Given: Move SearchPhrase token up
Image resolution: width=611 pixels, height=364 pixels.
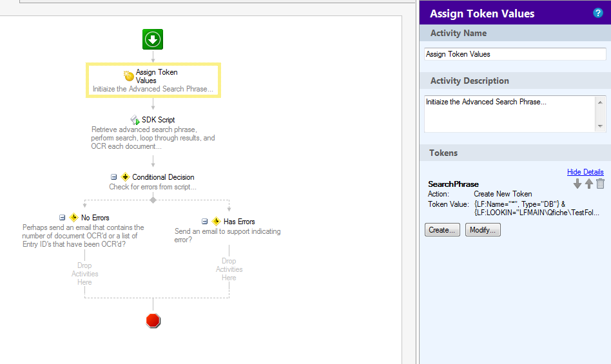Looking at the screenshot, I should coord(589,184).
